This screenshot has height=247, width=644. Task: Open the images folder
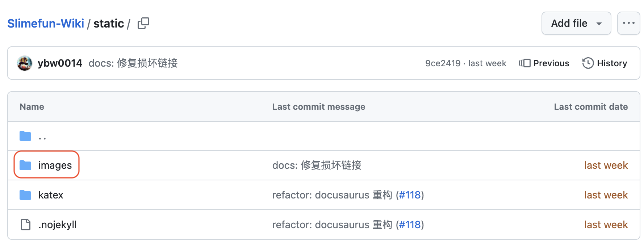tap(55, 166)
